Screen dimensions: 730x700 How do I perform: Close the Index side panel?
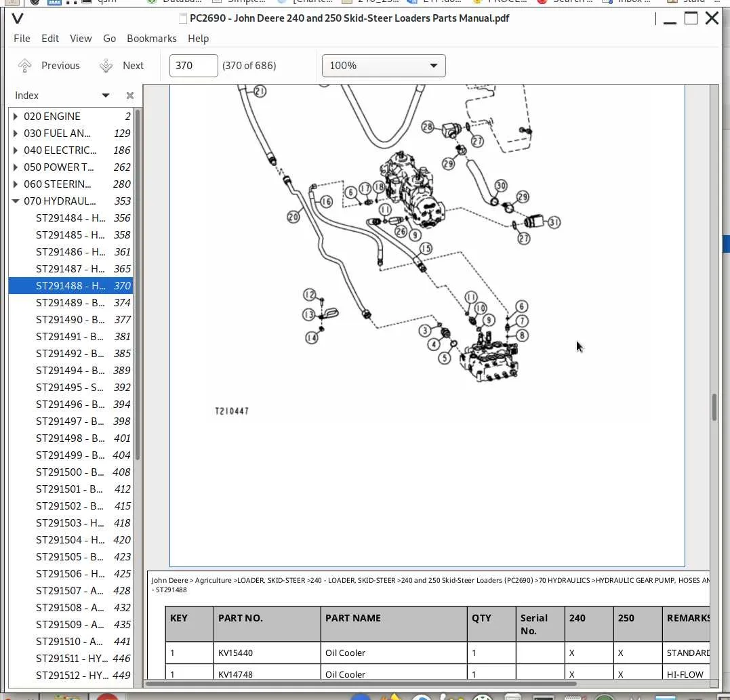click(x=130, y=96)
